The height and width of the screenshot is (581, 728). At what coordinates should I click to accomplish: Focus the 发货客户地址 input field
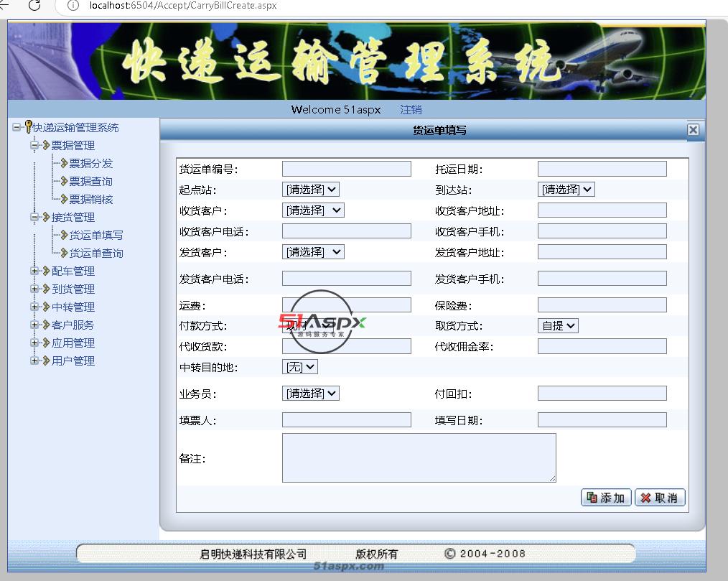tap(602, 252)
